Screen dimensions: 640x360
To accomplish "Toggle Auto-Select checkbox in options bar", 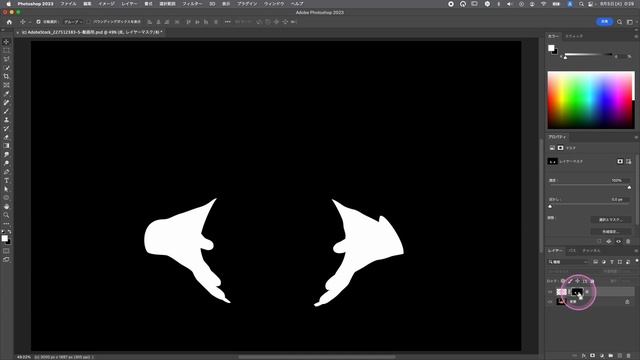I will [38, 22].
